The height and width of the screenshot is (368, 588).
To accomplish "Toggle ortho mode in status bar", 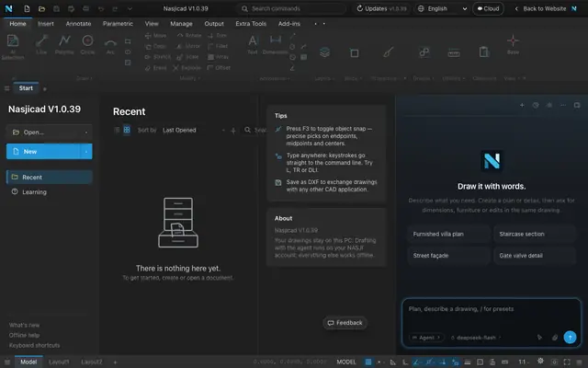I will (405, 362).
